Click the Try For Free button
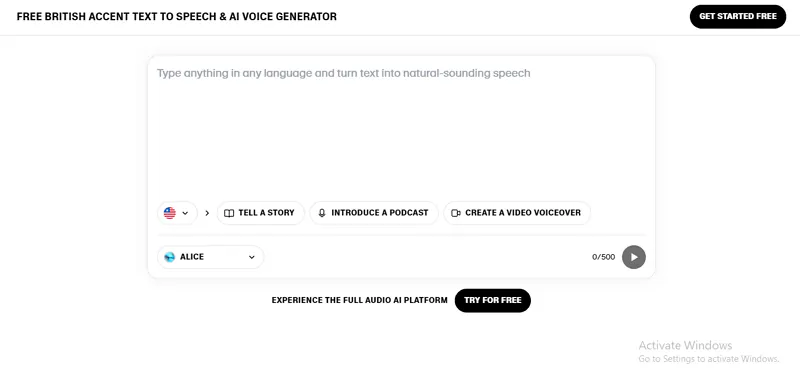This screenshot has height=375, width=800. 493,301
